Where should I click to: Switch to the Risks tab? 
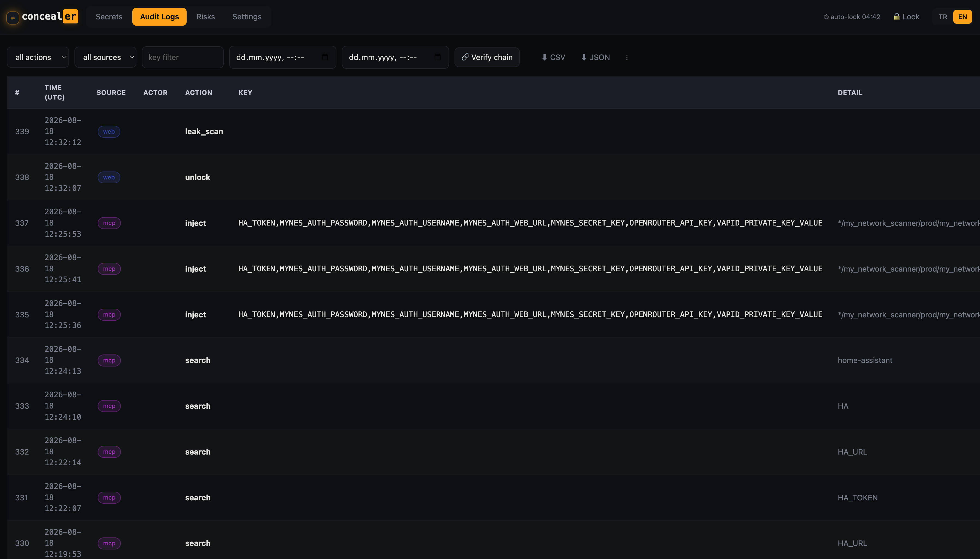pyautogui.click(x=205, y=17)
